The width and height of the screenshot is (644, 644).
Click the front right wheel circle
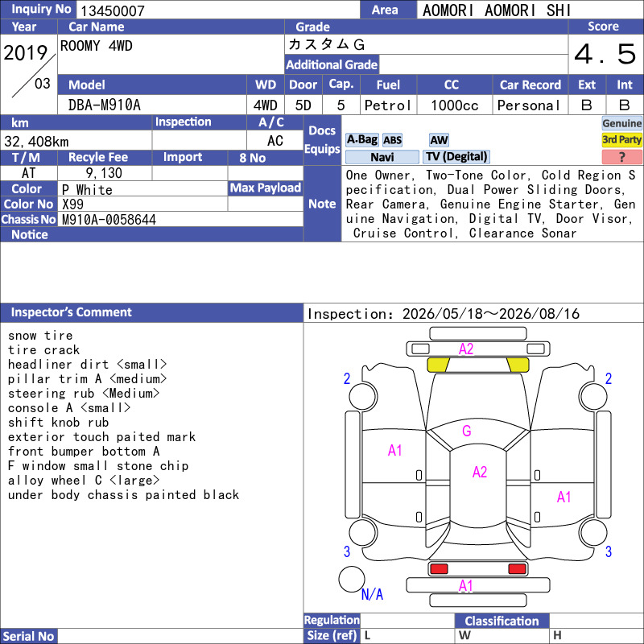point(593,396)
